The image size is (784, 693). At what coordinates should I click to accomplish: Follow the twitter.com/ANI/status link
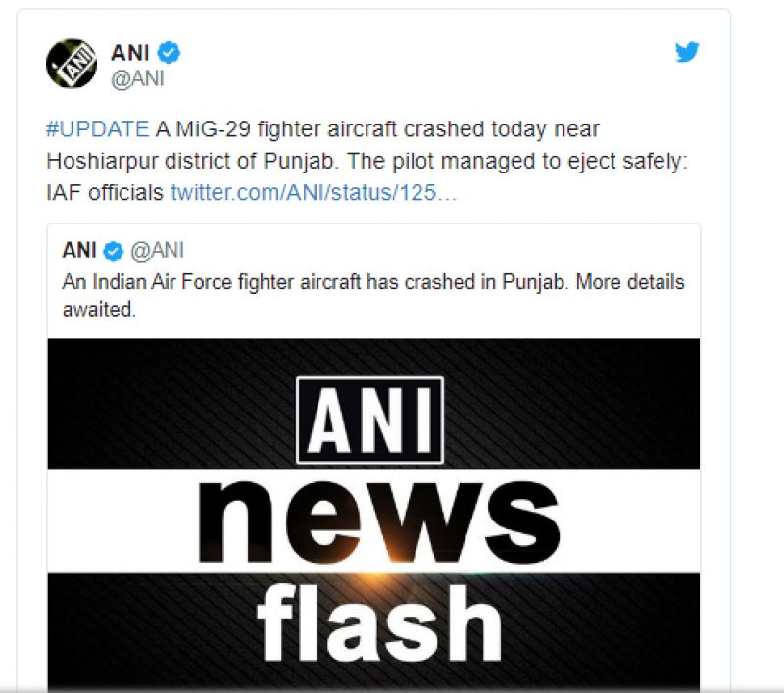pyautogui.click(x=314, y=192)
